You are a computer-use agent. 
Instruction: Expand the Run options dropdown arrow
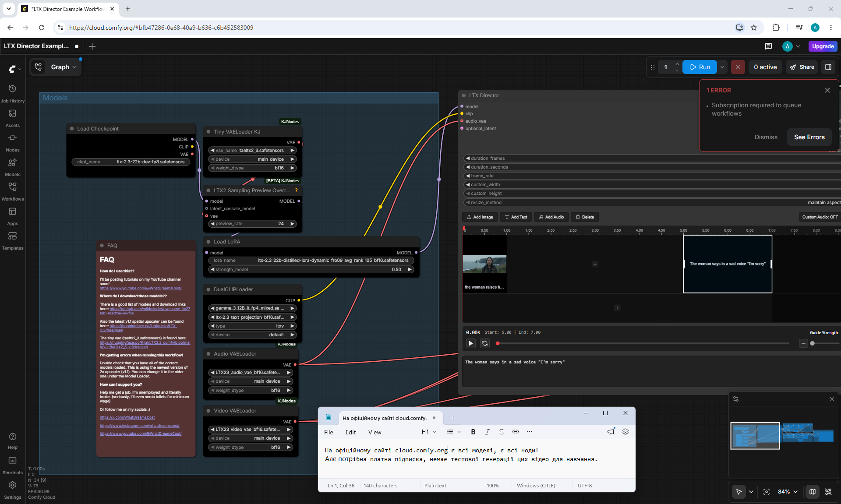722,67
